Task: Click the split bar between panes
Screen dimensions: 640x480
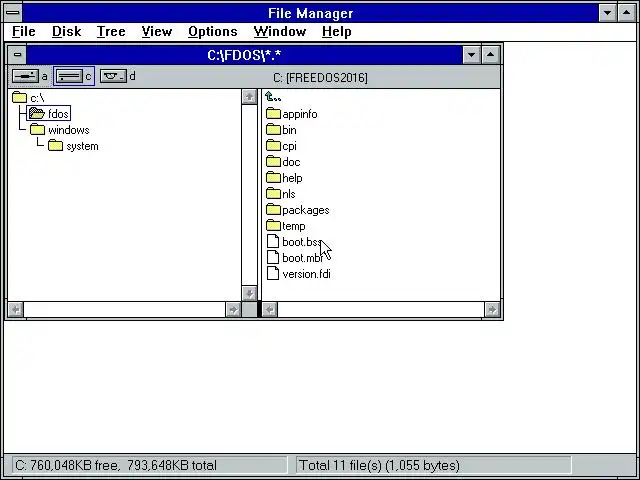Action: [259, 195]
